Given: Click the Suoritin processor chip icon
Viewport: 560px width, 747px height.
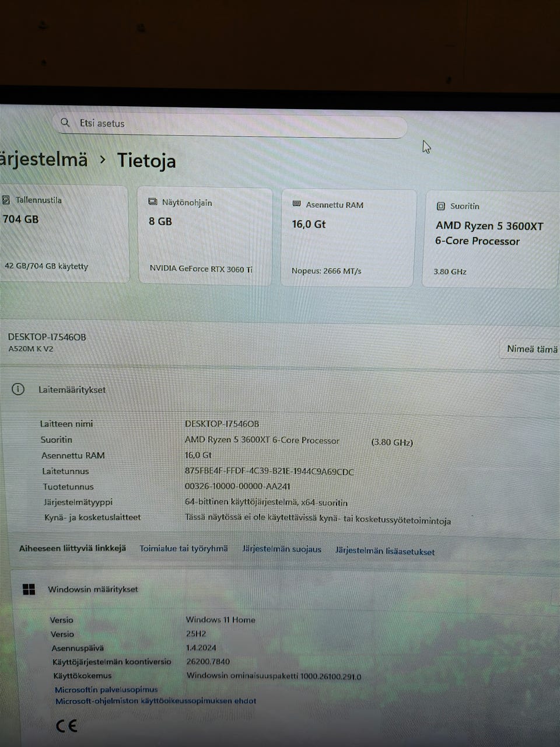Looking at the screenshot, I should pyautogui.click(x=441, y=206).
